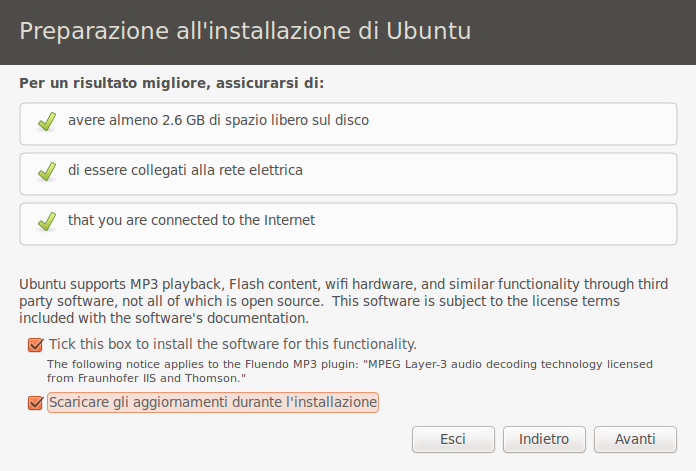Click the 'that you are connected to the Internet' text

click(192, 220)
